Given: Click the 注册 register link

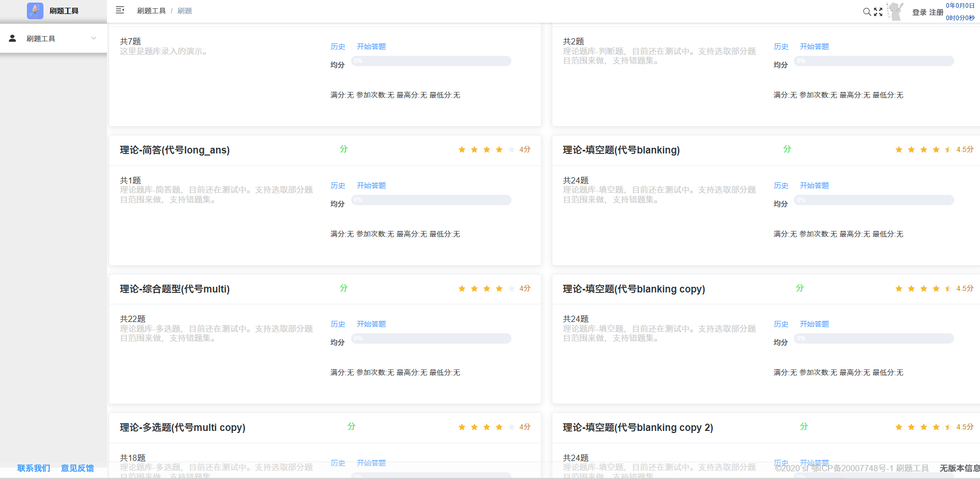Looking at the screenshot, I should [936, 12].
